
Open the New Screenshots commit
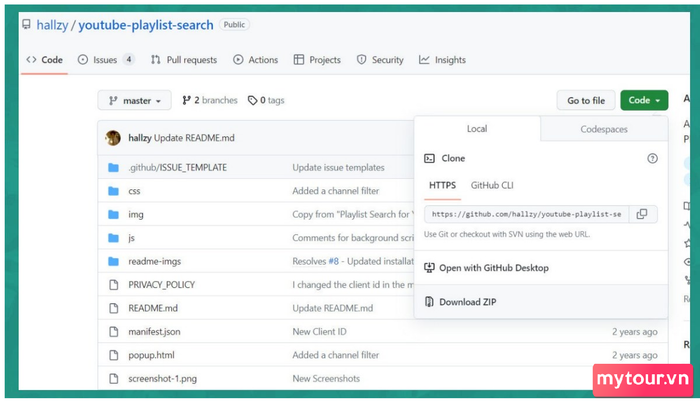pos(326,379)
